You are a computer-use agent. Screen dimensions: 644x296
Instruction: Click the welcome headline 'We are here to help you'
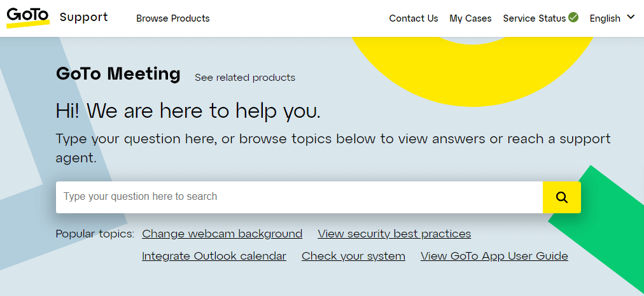pyautogui.click(x=203, y=111)
